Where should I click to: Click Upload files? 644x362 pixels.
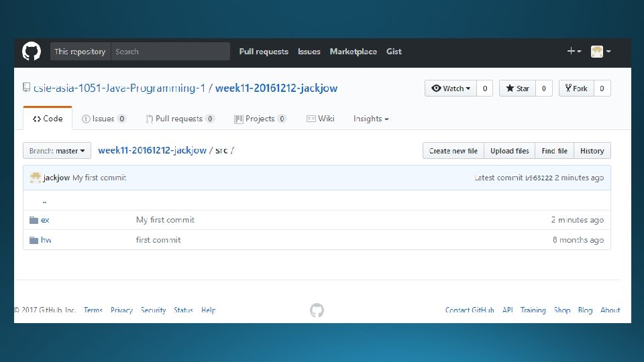click(x=510, y=151)
